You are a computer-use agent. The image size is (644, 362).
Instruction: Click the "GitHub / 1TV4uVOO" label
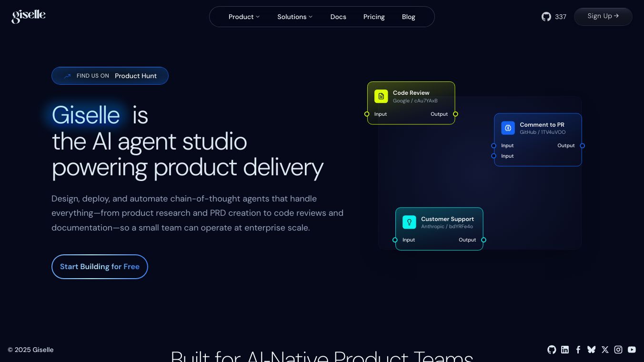pyautogui.click(x=543, y=132)
